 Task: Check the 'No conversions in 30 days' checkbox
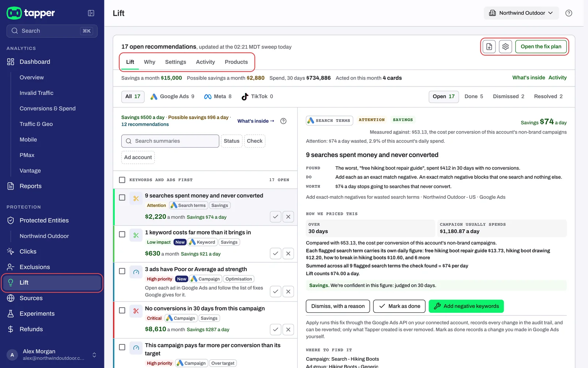tap(122, 311)
